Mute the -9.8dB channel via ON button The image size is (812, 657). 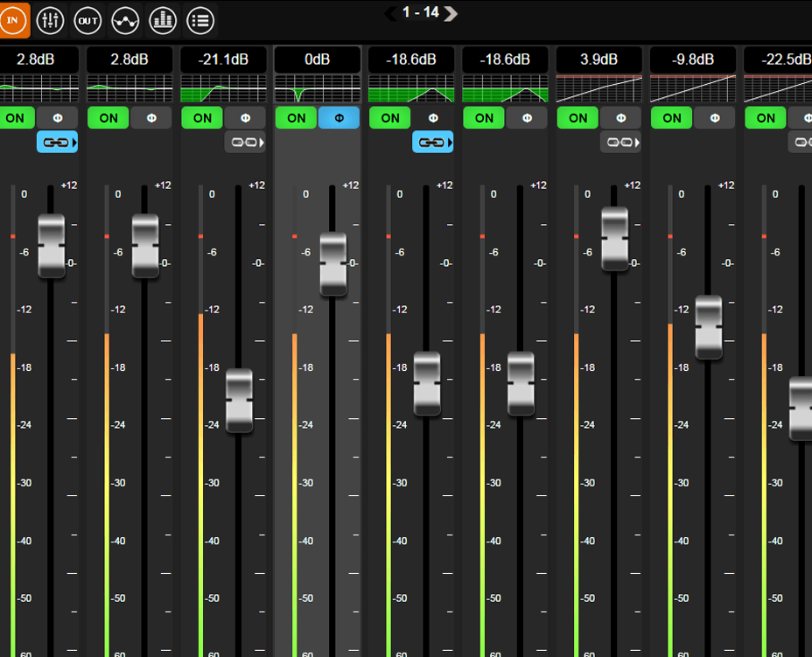pyautogui.click(x=672, y=118)
